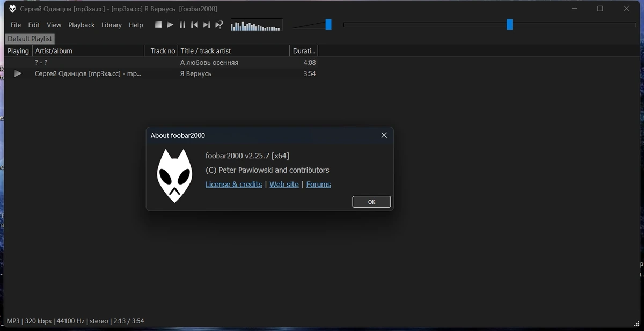644x331 pixels.
Task: Click the Title / track artist column header
Action: (234, 51)
